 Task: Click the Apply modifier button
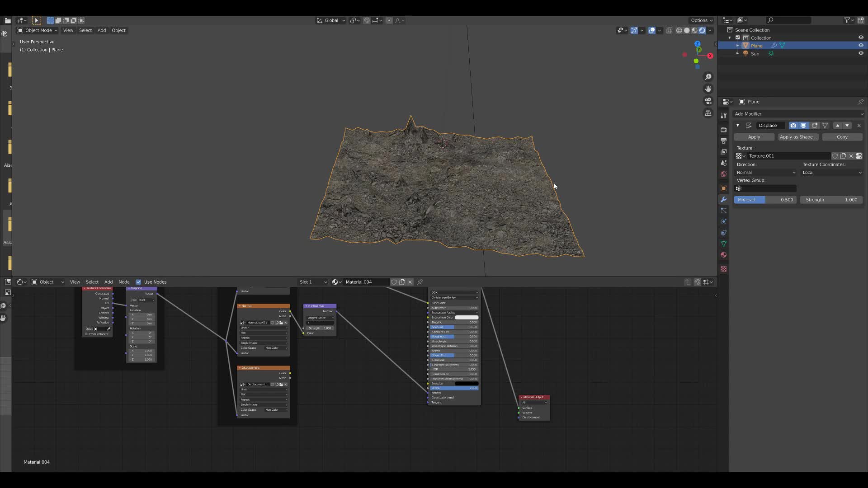[754, 137]
